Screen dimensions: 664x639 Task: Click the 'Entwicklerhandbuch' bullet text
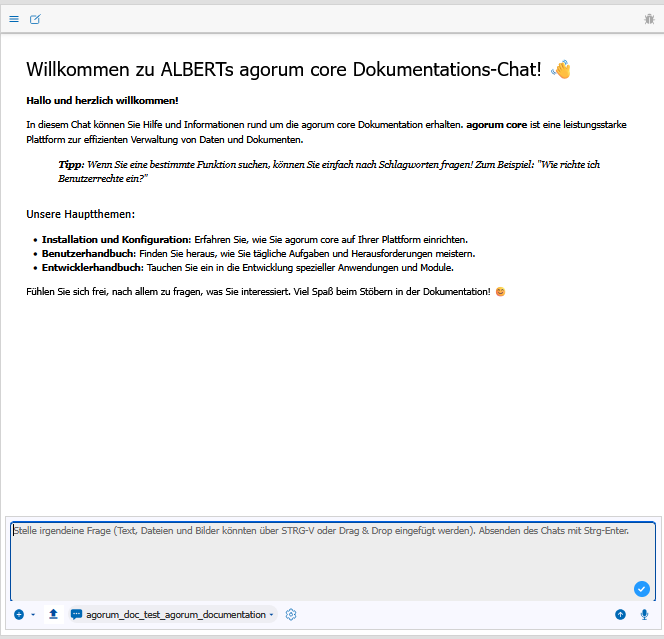point(93,268)
